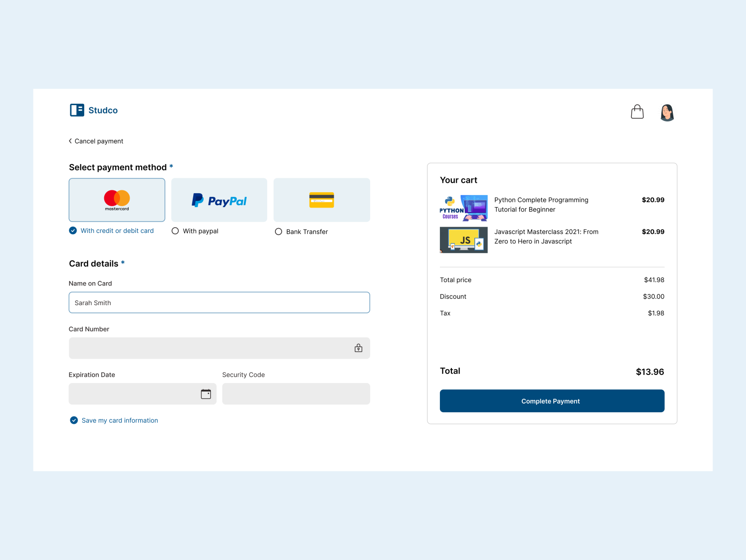Viewport: 746px width, 560px height.
Task: Click the back chevron beside Cancel payment
Action: coord(70,141)
